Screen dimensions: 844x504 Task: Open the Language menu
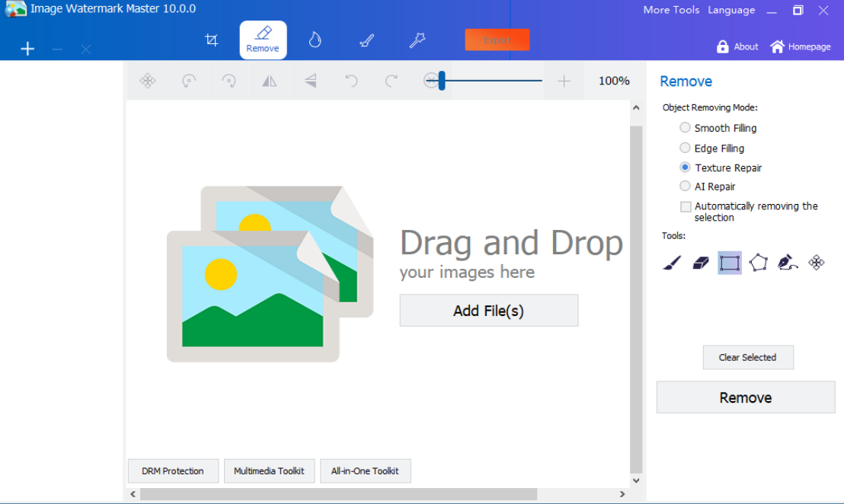pyautogui.click(x=731, y=10)
